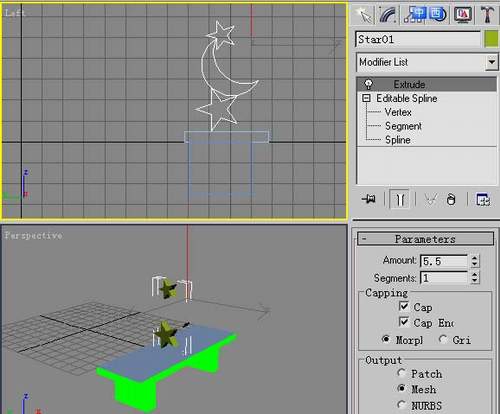500x414 pixels.
Task: Click the Segments spinner arrows
Action: [x=475, y=278]
